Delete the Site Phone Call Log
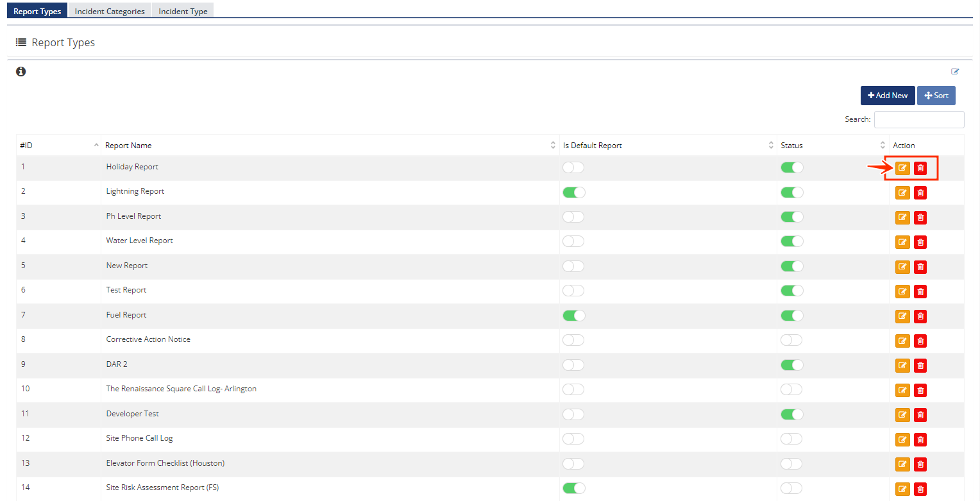 pyautogui.click(x=920, y=439)
